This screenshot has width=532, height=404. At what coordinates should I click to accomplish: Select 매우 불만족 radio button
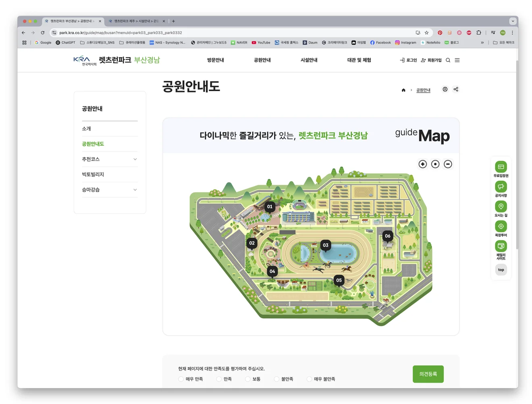click(309, 379)
